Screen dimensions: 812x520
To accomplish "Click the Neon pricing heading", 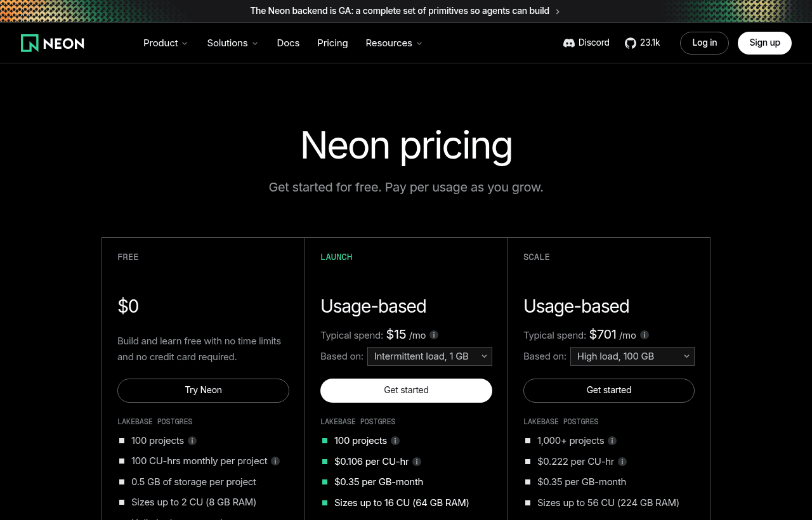I will (406, 145).
